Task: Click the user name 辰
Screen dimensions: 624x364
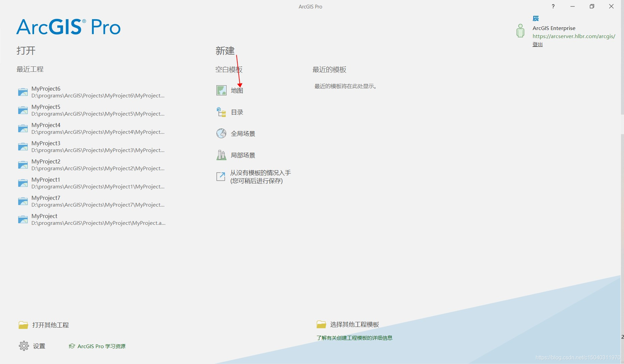Action: click(x=536, y=19)
